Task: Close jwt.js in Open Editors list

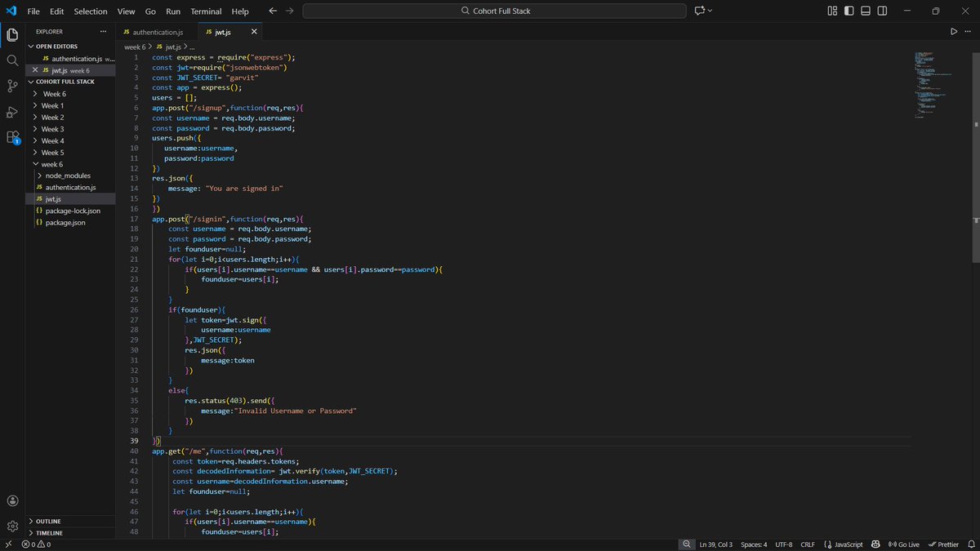Action: tap(34, 70)
